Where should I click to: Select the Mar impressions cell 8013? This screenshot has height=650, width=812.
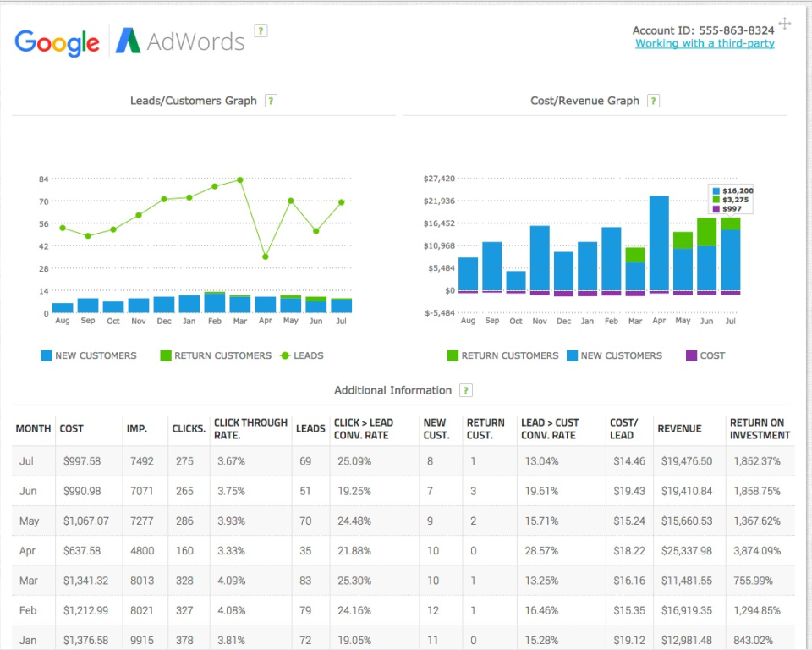click(142, 581)
